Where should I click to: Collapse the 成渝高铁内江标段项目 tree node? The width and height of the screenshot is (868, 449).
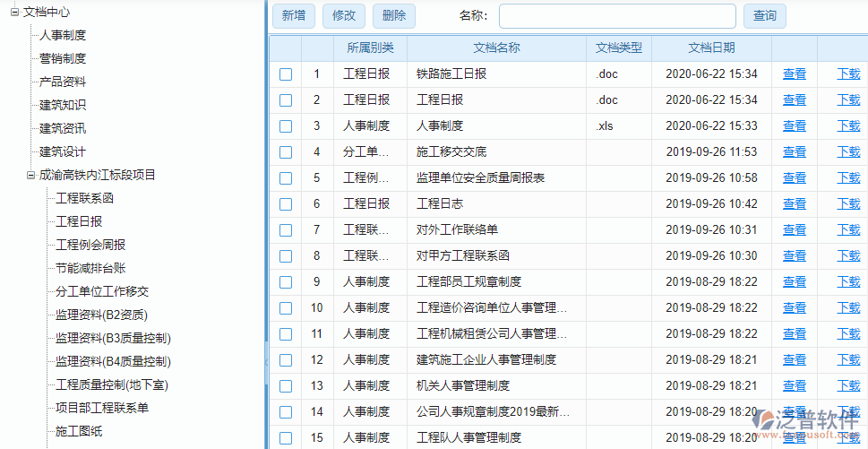click(31, 175)
